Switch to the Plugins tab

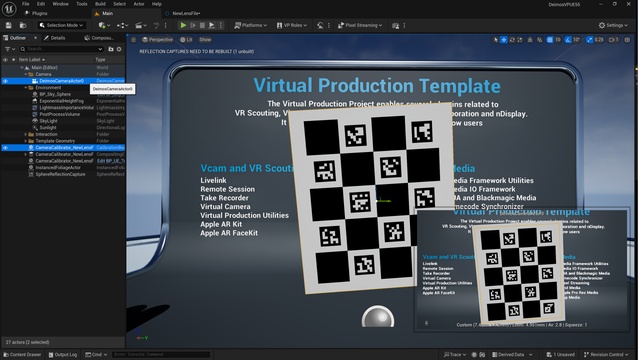[x=36, y=13]
